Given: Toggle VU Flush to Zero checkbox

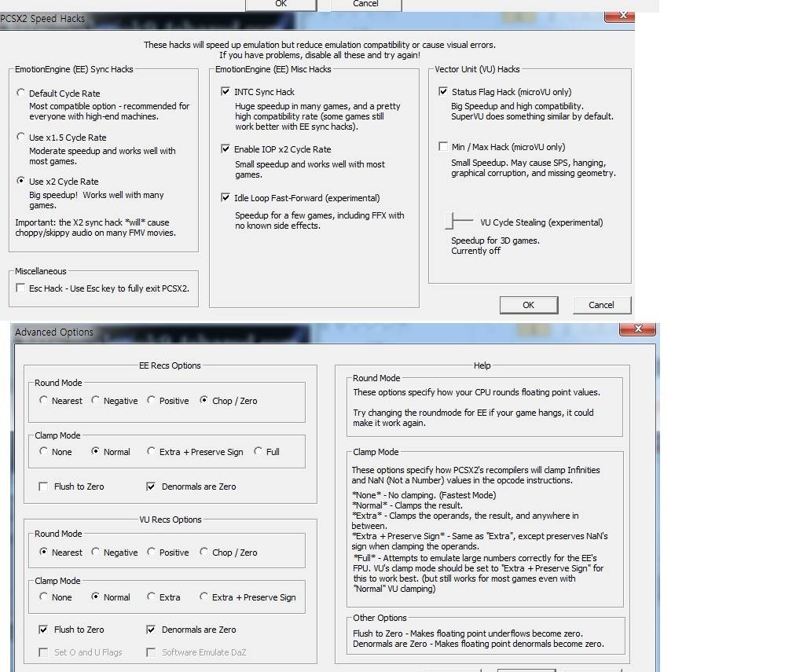Looking at the screenshot, I should (44, 630).
